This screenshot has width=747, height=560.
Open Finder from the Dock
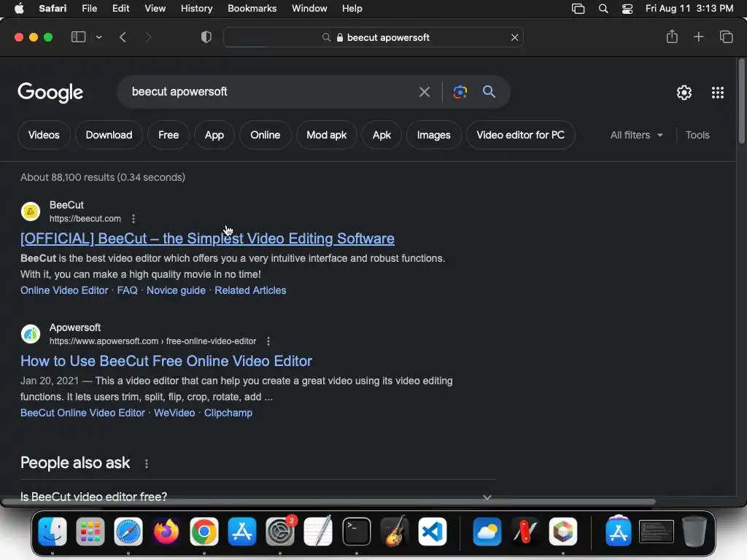(53, 532)
